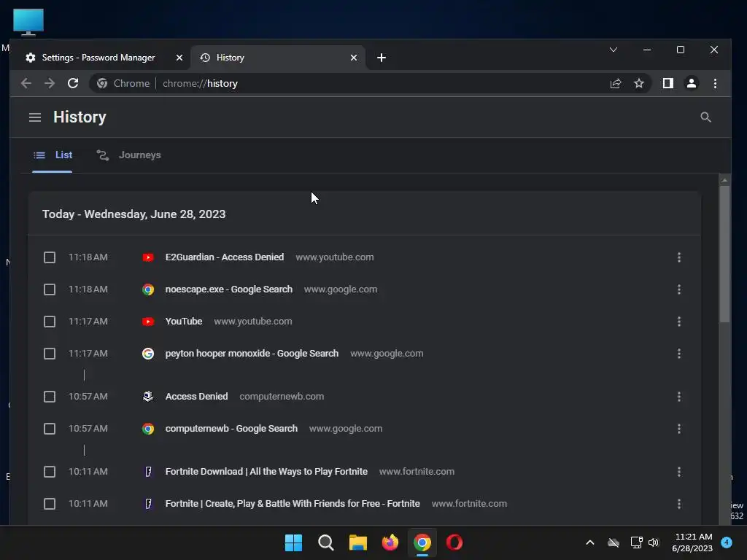This screenshot has width=747, height=560.
Task: Open more actions for Fortnite Create, Play & Battle
Action: [679, 504]
